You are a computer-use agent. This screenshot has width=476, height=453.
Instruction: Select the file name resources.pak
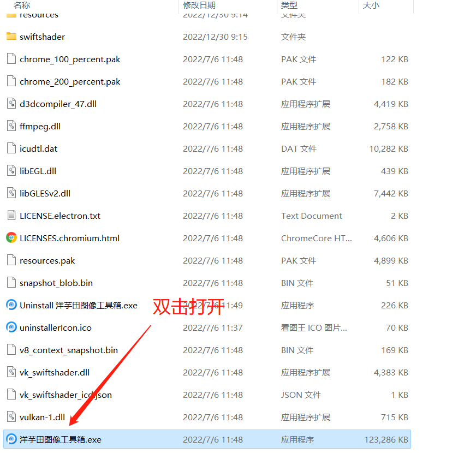click(47, 260)
